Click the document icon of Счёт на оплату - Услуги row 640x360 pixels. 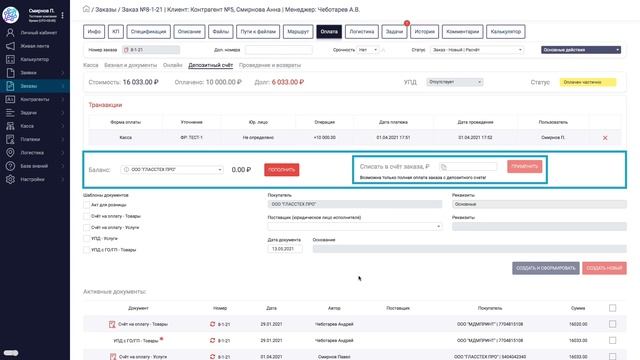[113, 356]
